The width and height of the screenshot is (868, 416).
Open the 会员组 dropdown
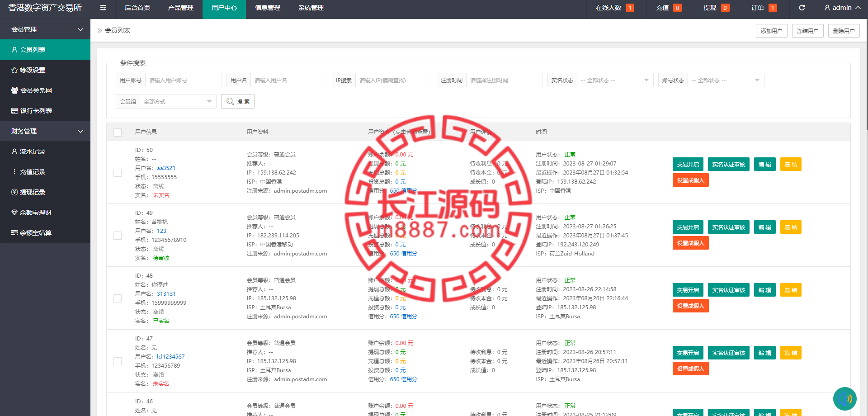[x=178, y=101]
